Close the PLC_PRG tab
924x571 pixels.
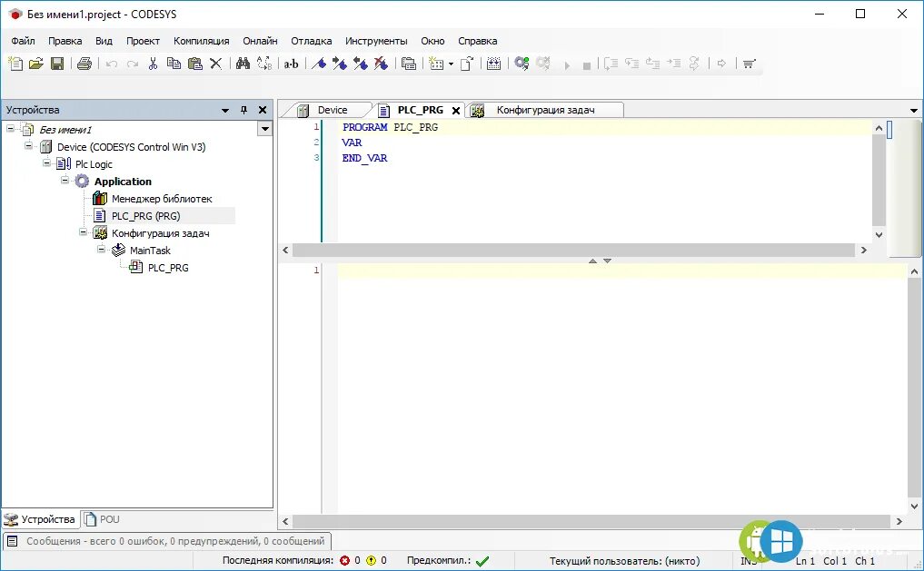(x=455, y=111)
